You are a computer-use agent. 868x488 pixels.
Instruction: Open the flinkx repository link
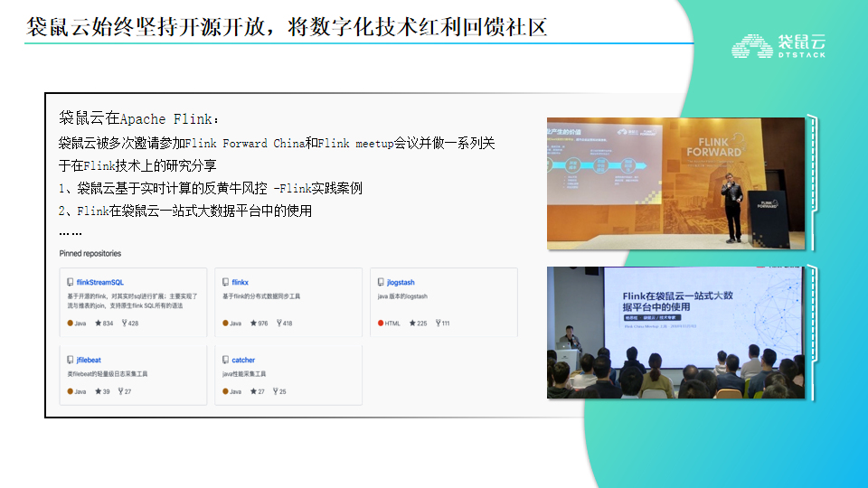[x=241, y=282]
